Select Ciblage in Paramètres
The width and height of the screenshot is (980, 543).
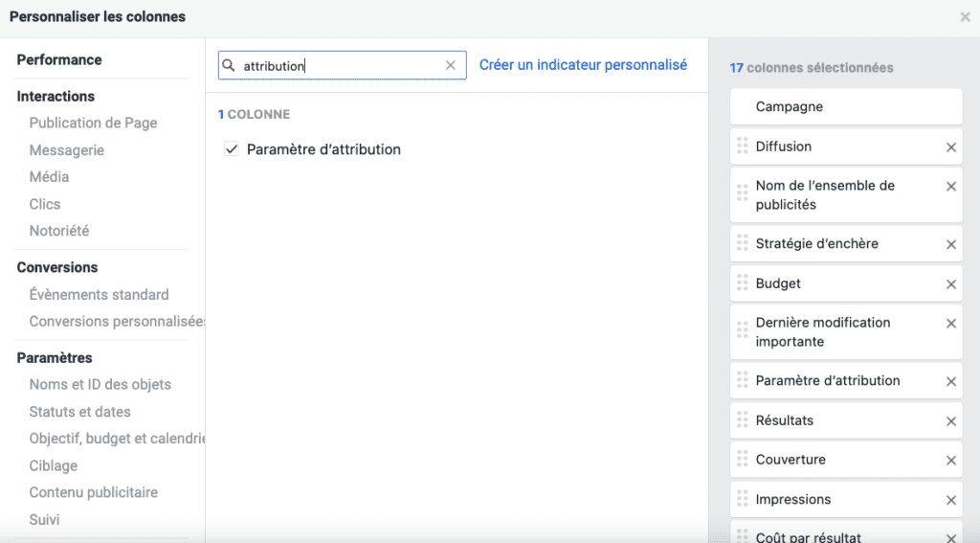[x=54, y=465]
